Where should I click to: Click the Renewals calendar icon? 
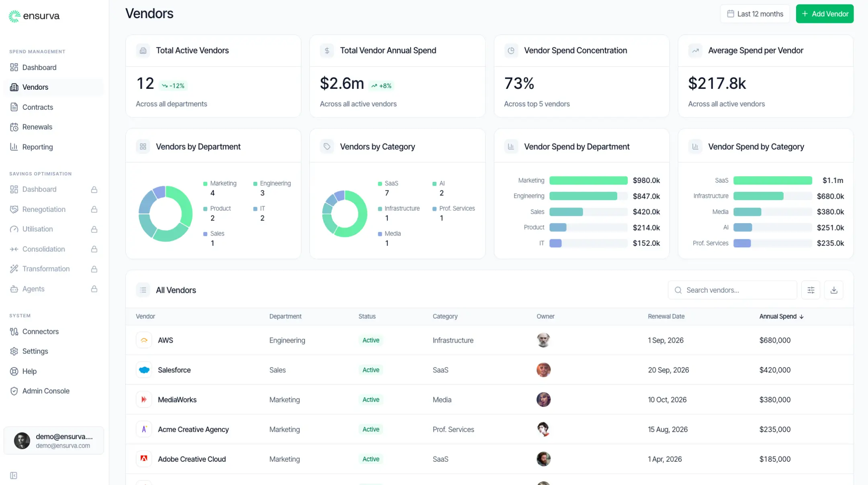coord(14,127)
